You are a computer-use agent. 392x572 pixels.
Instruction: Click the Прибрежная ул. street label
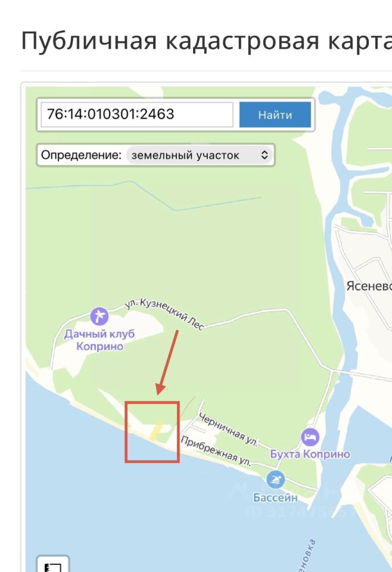[x=217, y=451]
